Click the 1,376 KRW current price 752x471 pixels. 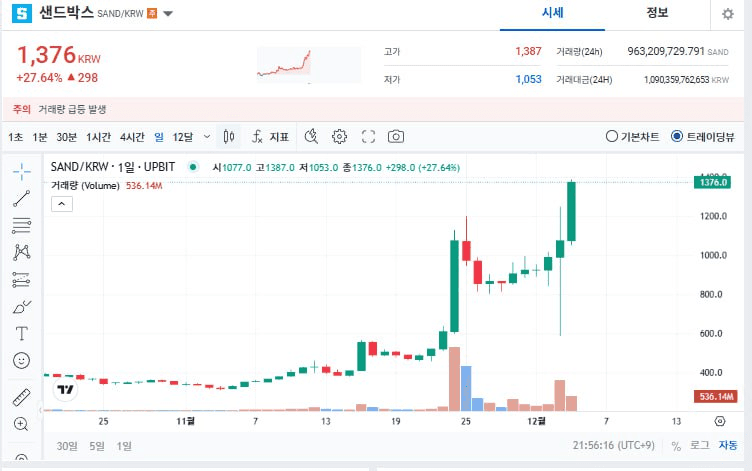[59, 56]
